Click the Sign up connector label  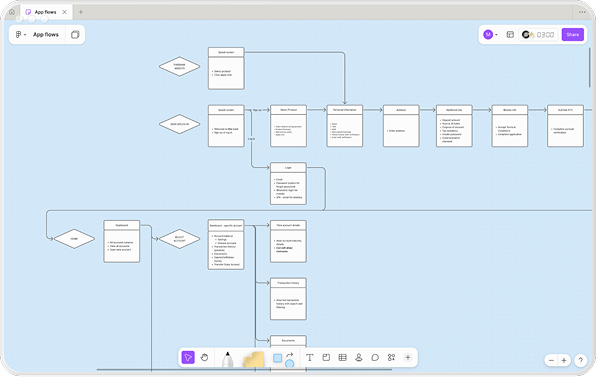click(257, 110)
